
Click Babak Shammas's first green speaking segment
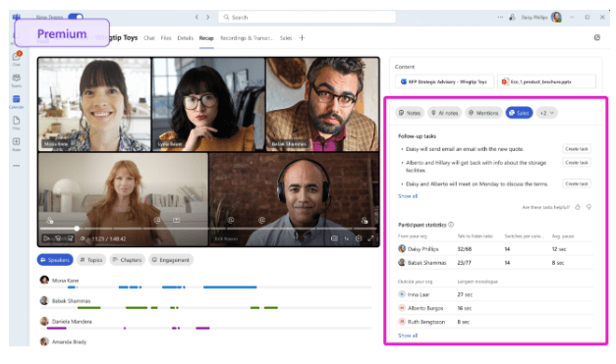coord(88,307)
